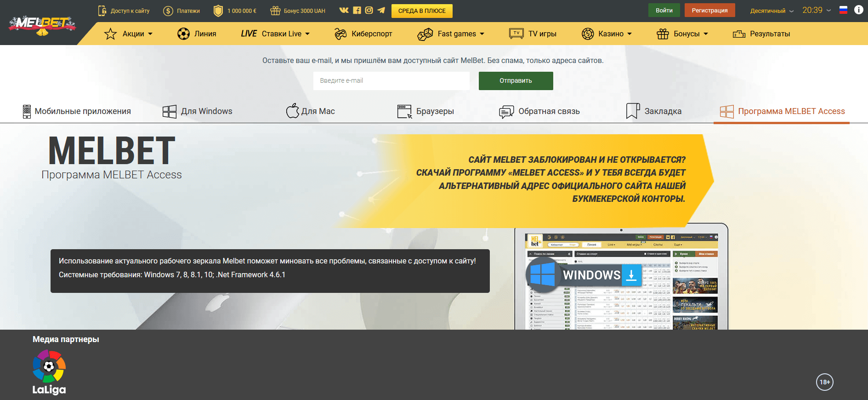This screenshot has height=400, width=868.
Task: Click the dollar Платежи icon
Action: click(168, 11)
